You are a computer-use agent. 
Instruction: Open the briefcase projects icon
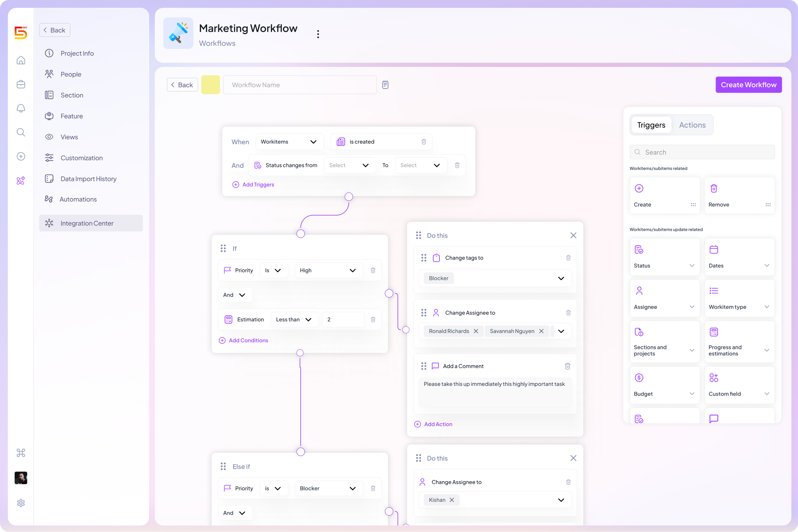(x=21, y=84)
